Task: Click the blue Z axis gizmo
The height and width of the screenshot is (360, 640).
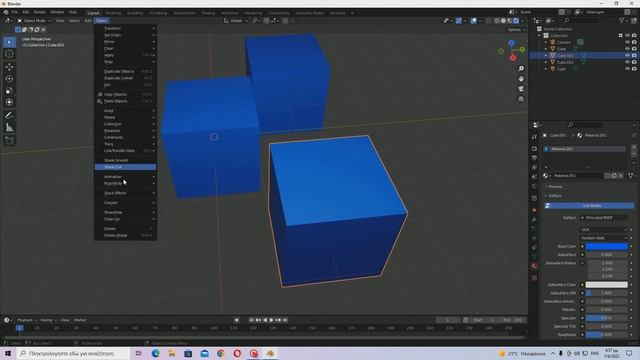Action: 511,43
